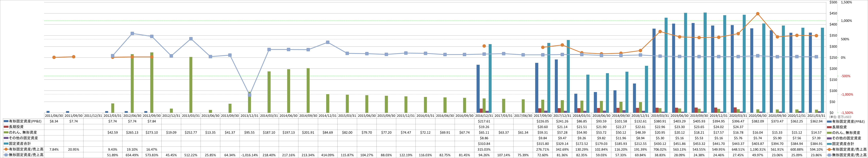Click the 414.09% ratio cell
The width and height of the screenshot is (868, 158).
327,155
